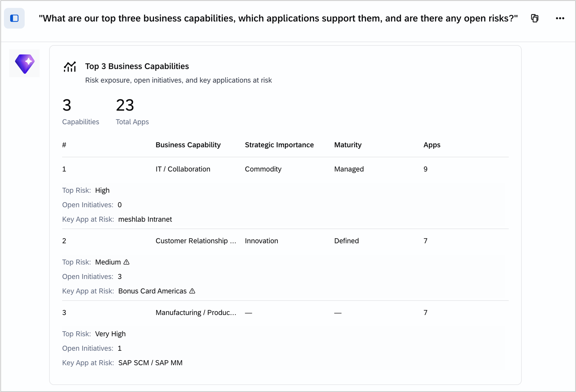Image resolution: width=576 pixels, height=392 pixels.
Task: Toggle the side panel icon
Action: 14,18
